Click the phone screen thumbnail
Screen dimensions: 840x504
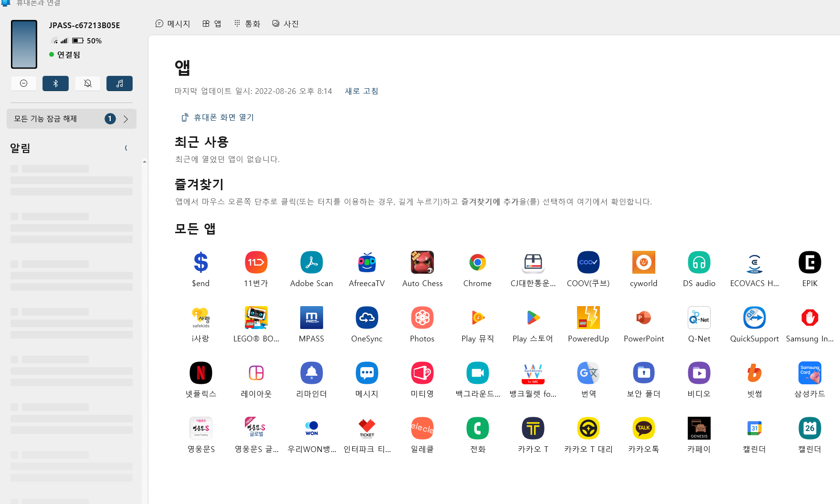(24, 44)
